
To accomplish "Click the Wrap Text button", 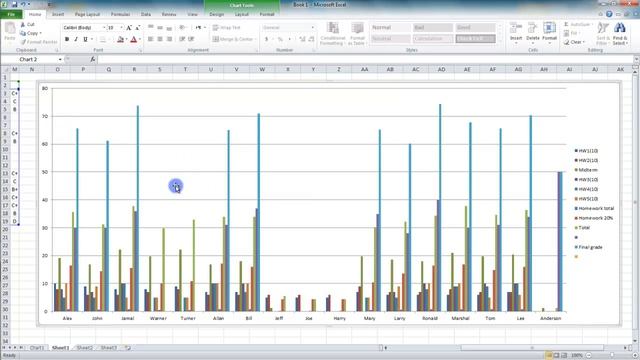I will click(x=227, y=28).
